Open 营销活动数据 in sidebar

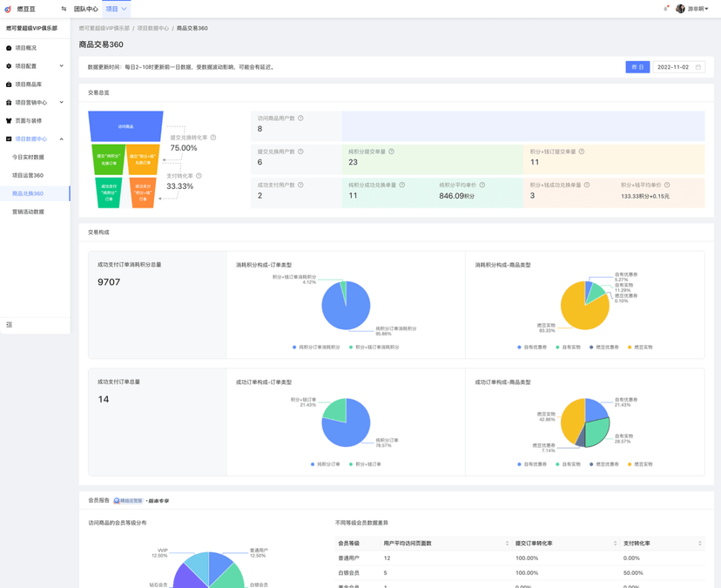click(x=28, y=212)
